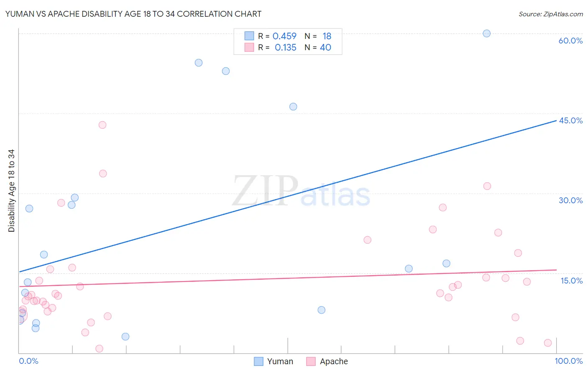The image size is (588, 373).
Task: Click the pink swatch beside R = 0.135
Action: [x=249, y=47]
